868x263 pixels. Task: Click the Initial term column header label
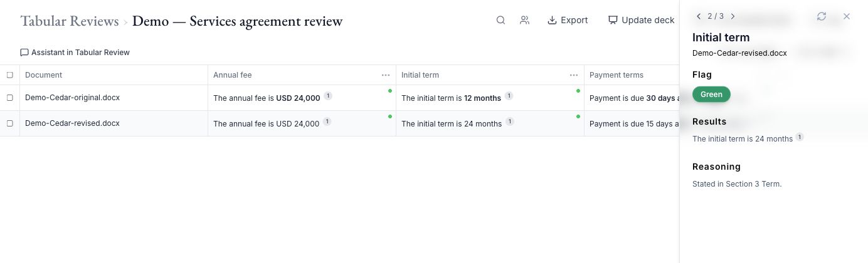point(420,75)
